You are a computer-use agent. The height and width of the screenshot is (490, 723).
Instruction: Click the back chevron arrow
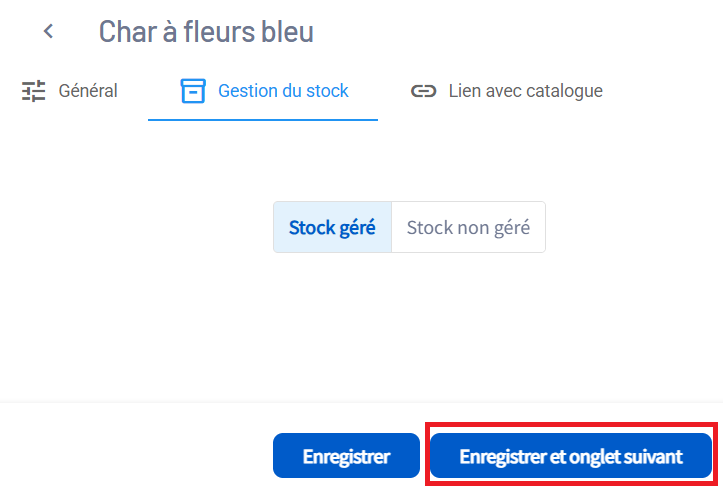point(48,32)
